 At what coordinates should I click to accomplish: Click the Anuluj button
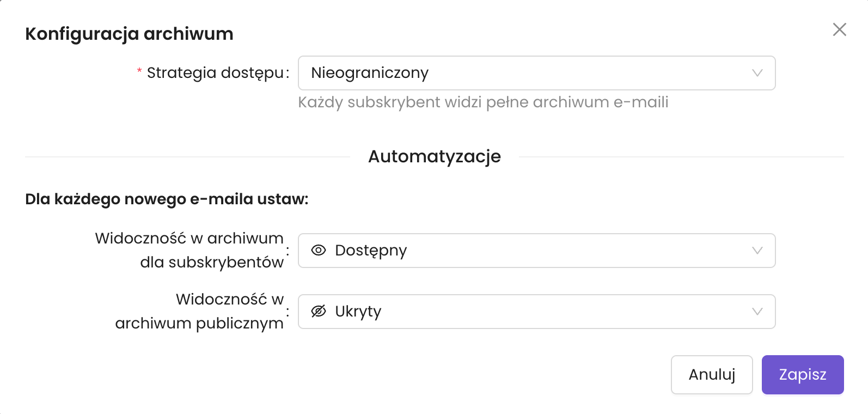711,375
